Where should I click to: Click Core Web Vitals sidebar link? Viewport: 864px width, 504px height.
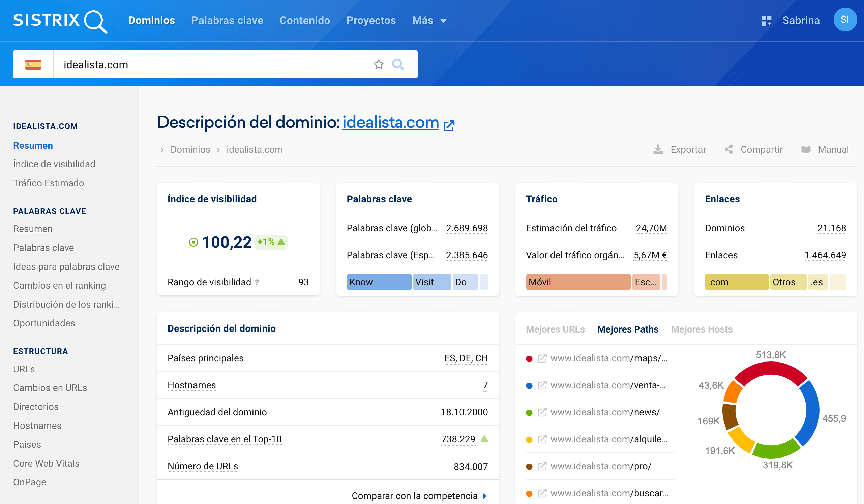(46, 463)
